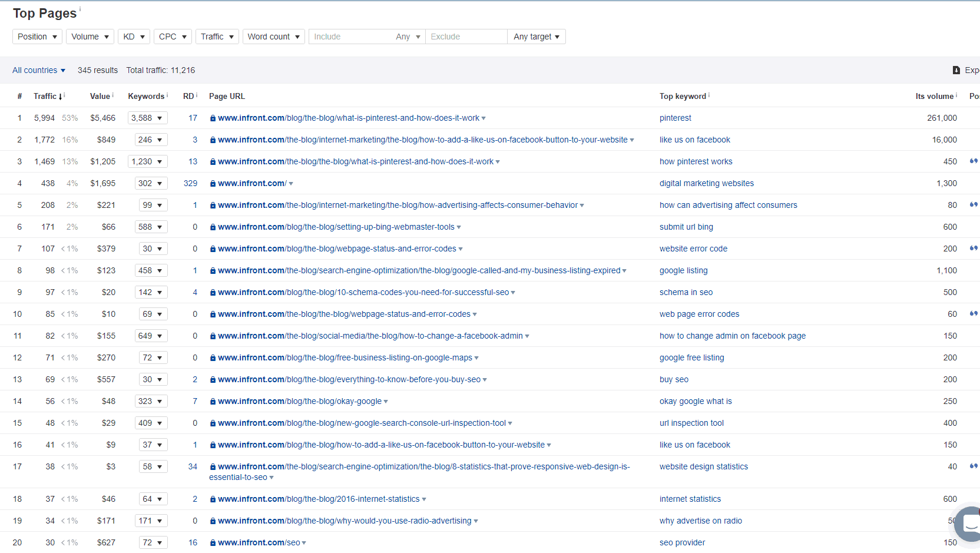The width and height of the screenshot is (980, 553).
Task: Click the lock icon beside the www.infront.com homepage URL
Action: click(x=213, y=183)
